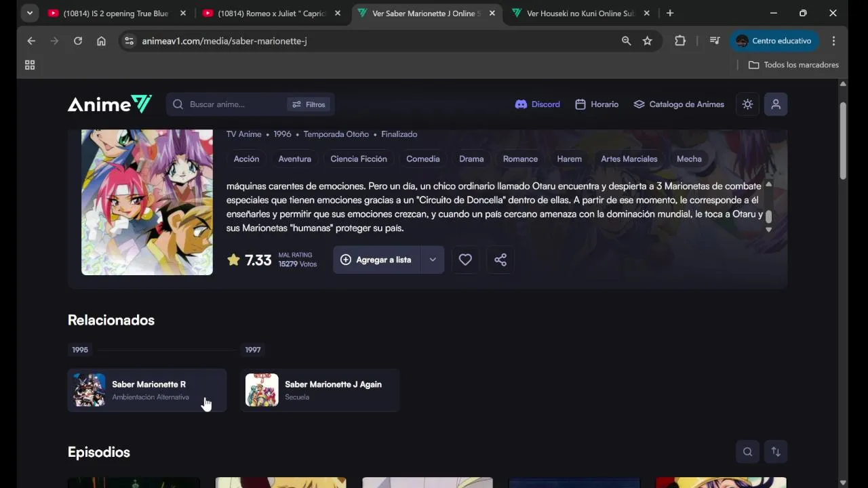Click the address bar URL
868x488 pixels.
click(224, 41)
